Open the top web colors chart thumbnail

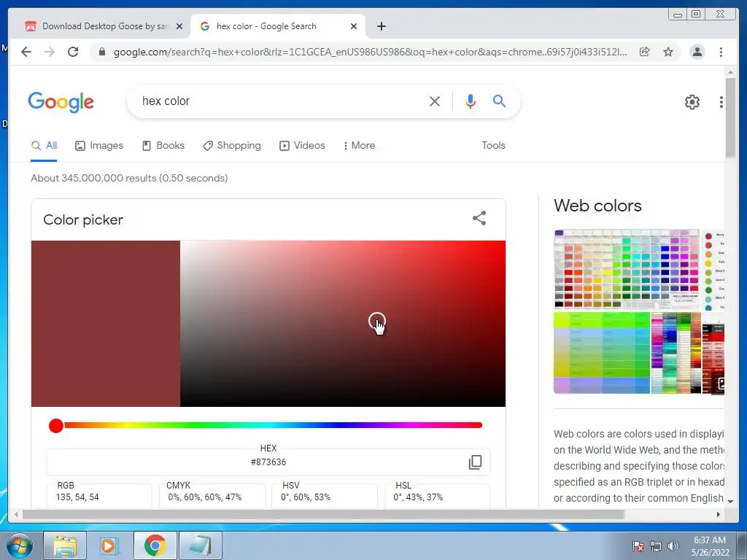[x=627, y=270]
